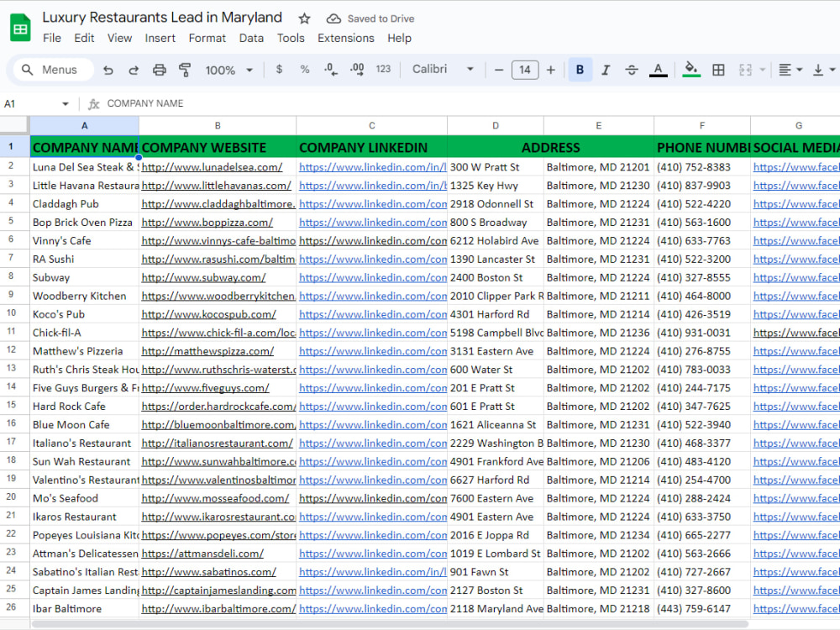Star the Luxury Restaurants document
840x630 pixels.
[304, 18]
